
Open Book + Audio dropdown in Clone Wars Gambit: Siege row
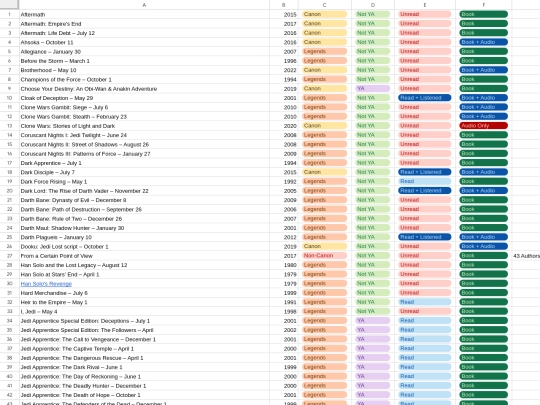pyautogui.click(x=483, y=107)
